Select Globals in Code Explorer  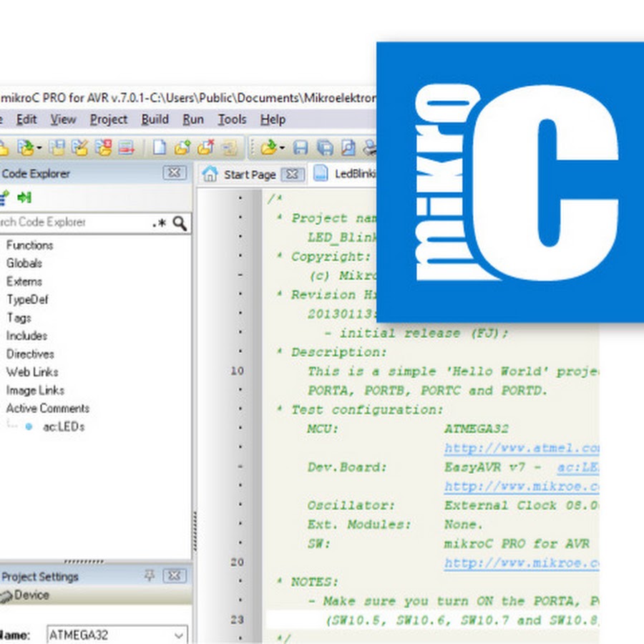pyautogui.click(x=24, y=263)
